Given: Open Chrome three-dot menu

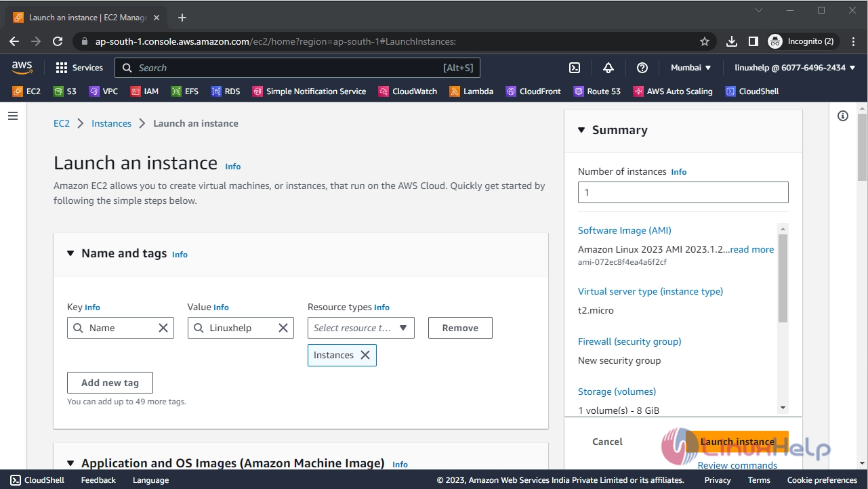Looking at the screenshot, I should coord(854,41).
